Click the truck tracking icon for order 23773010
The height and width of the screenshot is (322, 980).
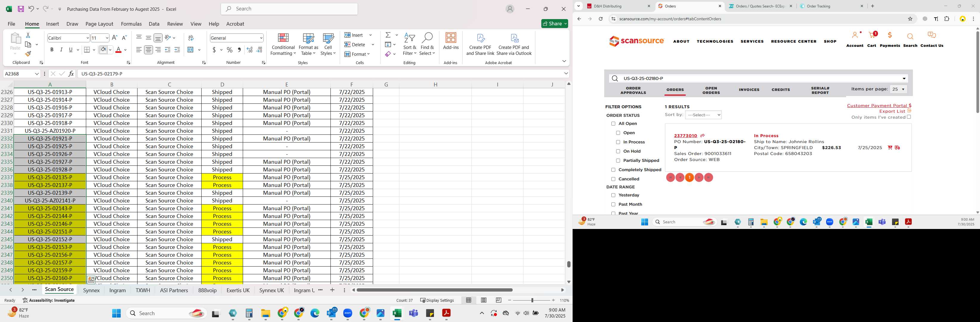coord(897,148)
